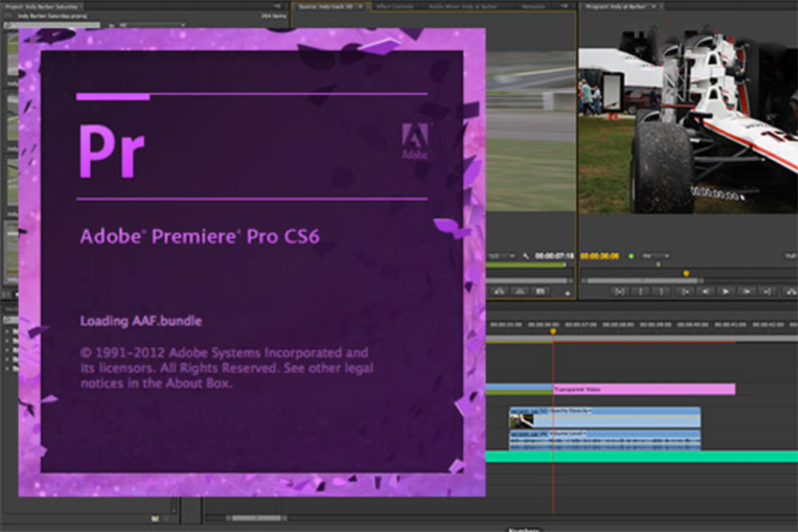Select the pink Transparent Video clip

tap(644, 389)
